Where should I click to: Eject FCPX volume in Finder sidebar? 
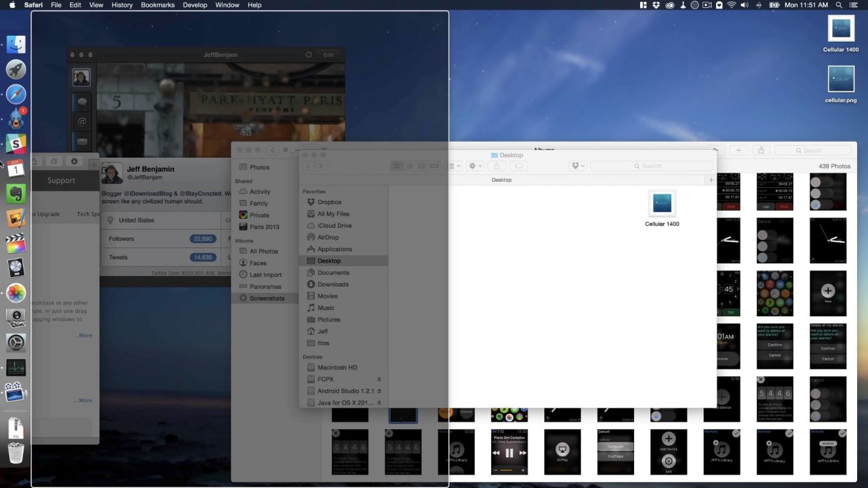(x=379, y=380)
